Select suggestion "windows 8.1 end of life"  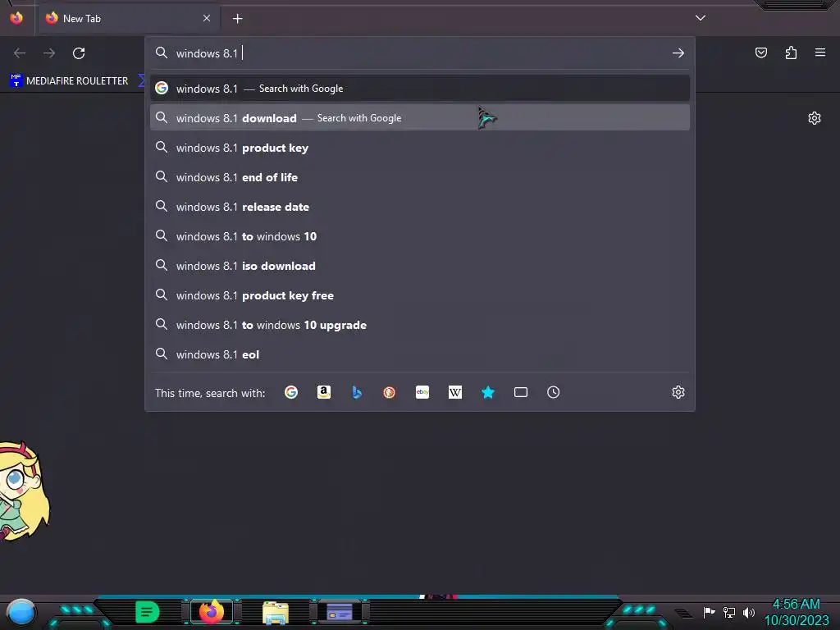click(420, 177)
